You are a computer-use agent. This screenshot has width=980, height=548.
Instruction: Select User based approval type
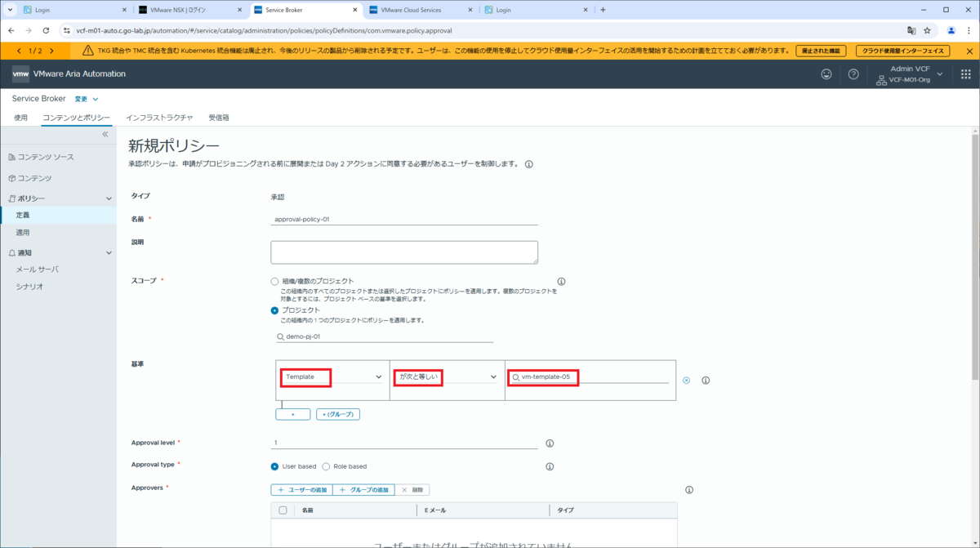click(x=274, y=466)
